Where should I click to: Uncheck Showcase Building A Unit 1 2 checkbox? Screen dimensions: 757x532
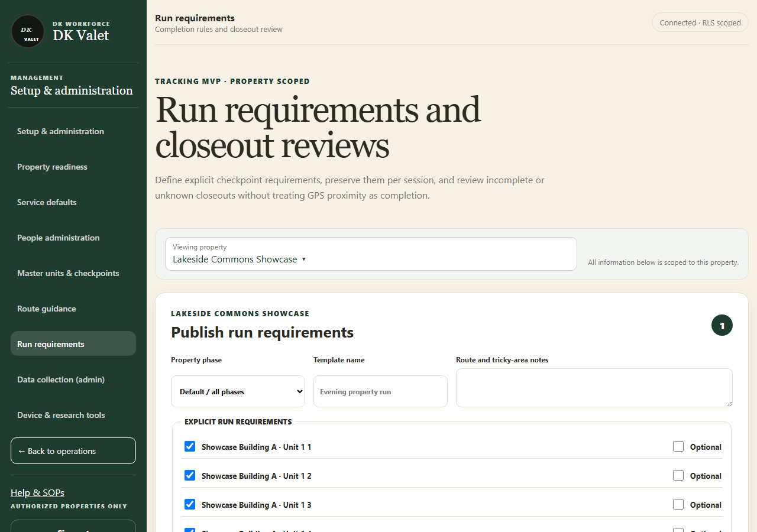pyautogui.click(x=190, y=475)
